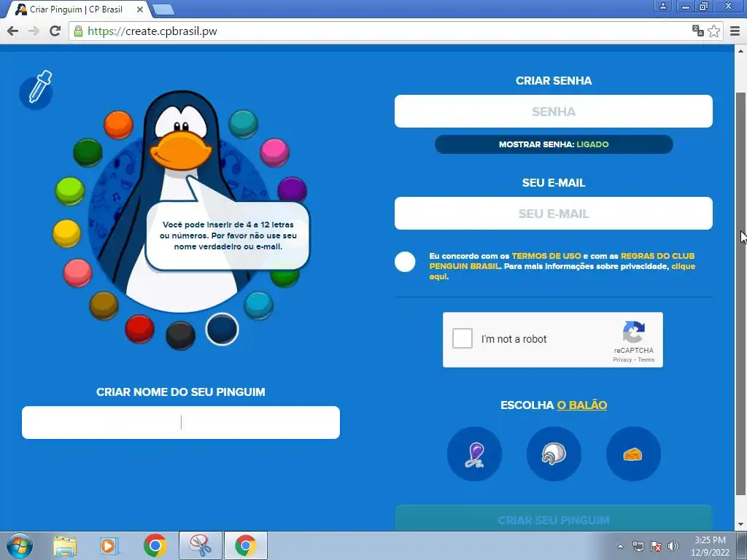Switch to the Snipping Tool window
The width and height of the screenshot is (747, 560).
pos(201,545)
